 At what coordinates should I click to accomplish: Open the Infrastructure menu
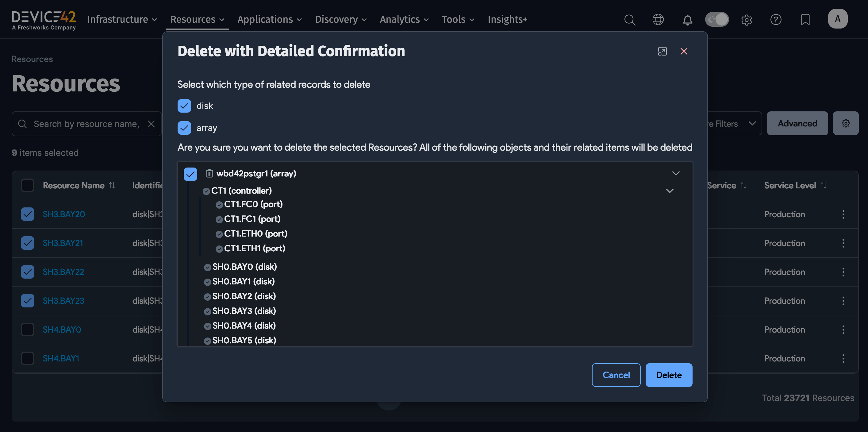click(121, 19)
